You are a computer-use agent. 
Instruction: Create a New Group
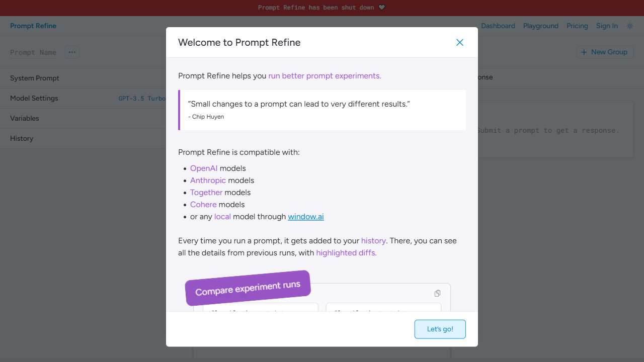(605, 52)
